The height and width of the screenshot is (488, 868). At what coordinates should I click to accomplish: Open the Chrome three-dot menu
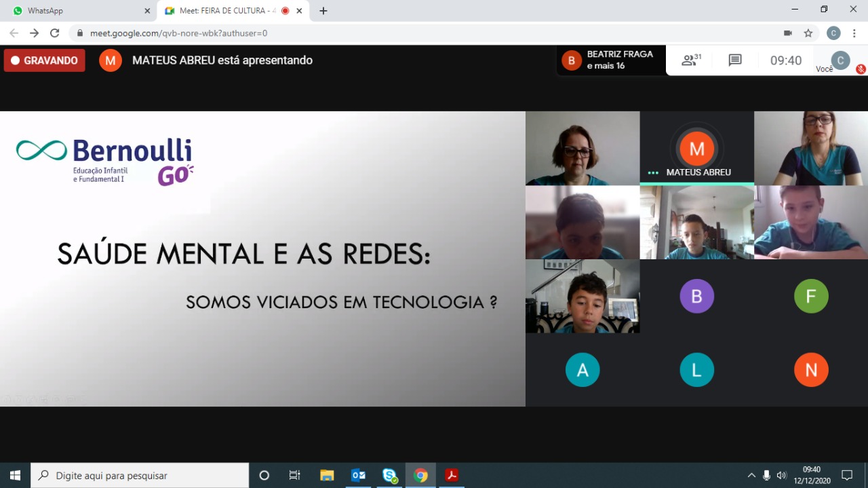click(x=854, y=33)
